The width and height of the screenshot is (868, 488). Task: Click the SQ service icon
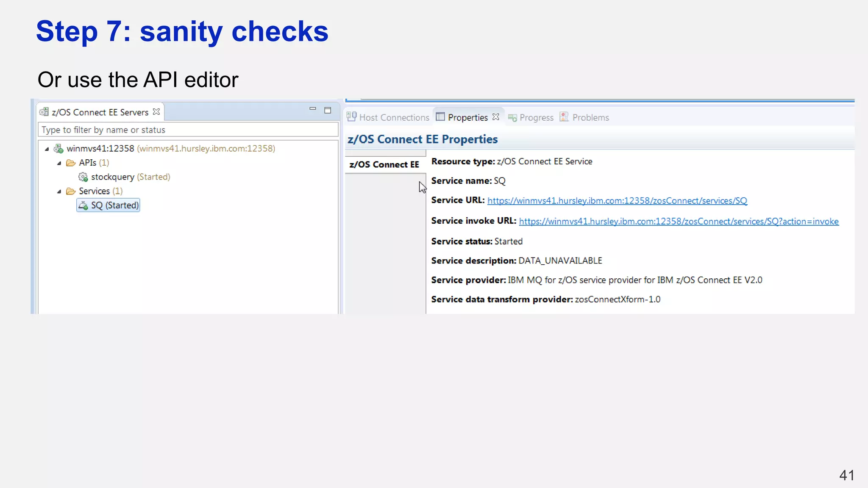tap(83, 206)
